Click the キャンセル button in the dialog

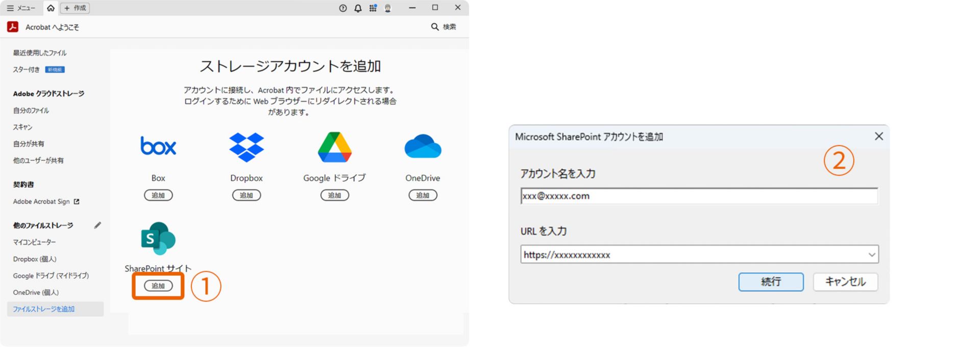click(845, 282)
